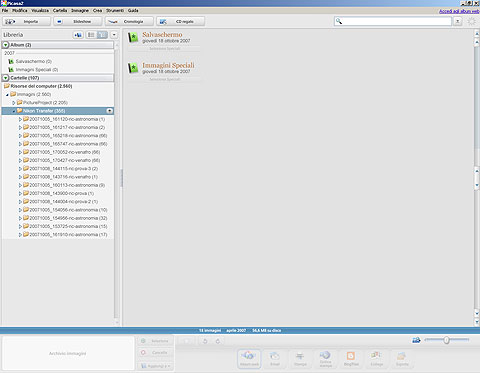
Task: Click the create new album icon in Libreria
Action: [x=78, y=35]
